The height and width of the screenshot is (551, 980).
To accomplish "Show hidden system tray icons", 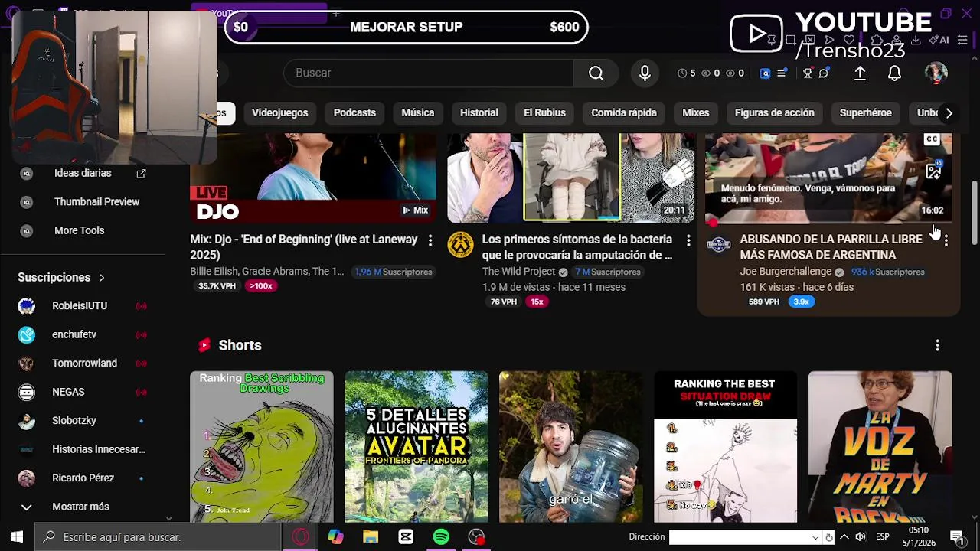I will coord(844,537).
